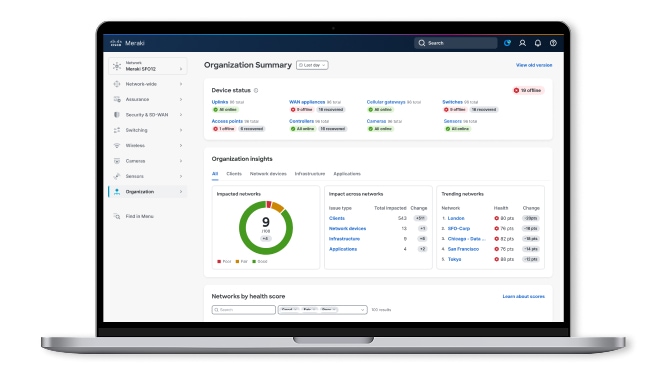The height and width of the screenshot is (375, 666).
Task: Switch to the Network devices tab
Action: [x=268, y=174]
